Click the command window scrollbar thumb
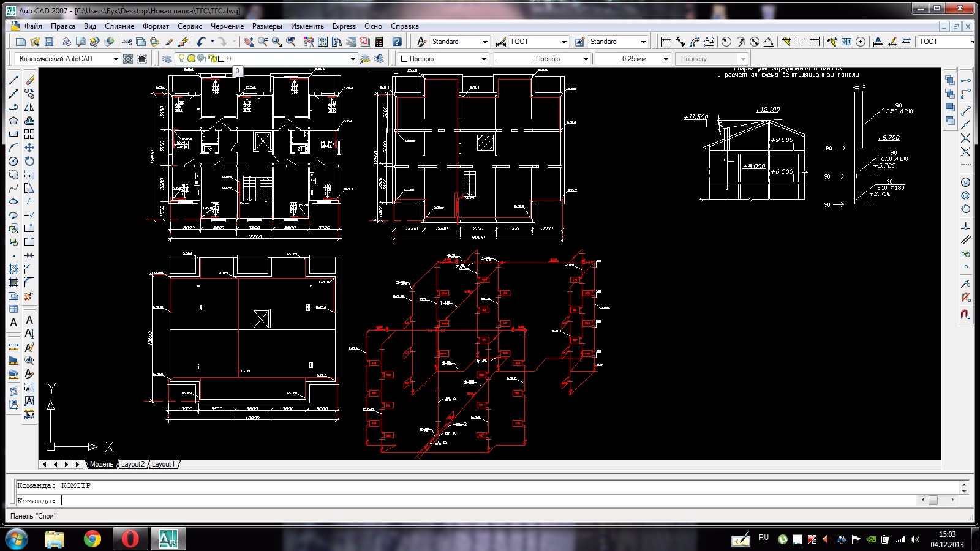Screen dimensions: 980x551 [933, 500]
